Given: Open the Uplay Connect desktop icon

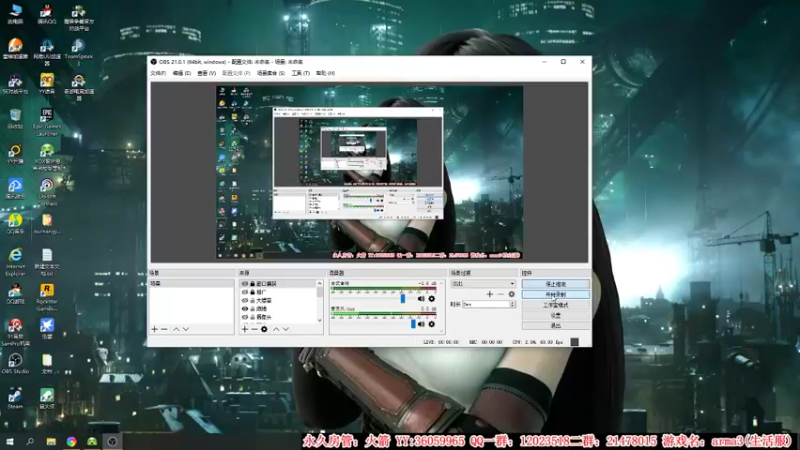Looking at the screenshot, I should click(x=47, y=192).
